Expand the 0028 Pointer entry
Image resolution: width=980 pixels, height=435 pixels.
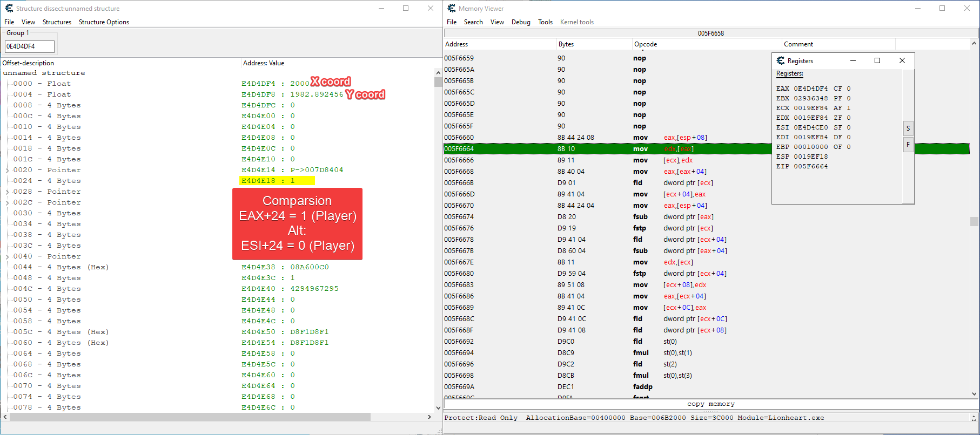point(8,192)
